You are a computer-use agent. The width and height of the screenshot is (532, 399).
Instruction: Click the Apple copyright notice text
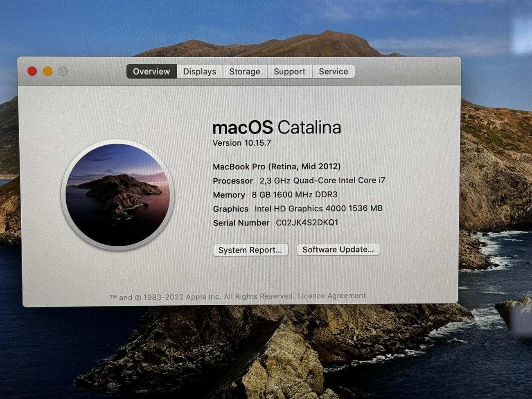201,297
